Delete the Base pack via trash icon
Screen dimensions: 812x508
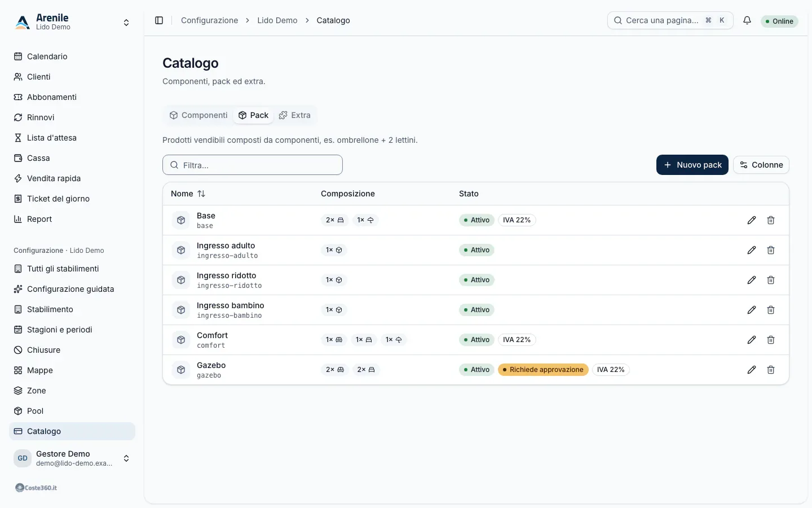(x=771, y=220)
